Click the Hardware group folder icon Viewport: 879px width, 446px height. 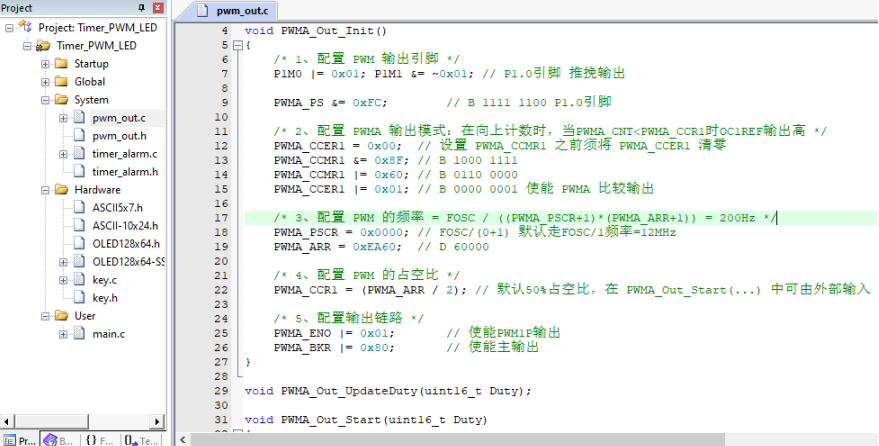(62, 189)
